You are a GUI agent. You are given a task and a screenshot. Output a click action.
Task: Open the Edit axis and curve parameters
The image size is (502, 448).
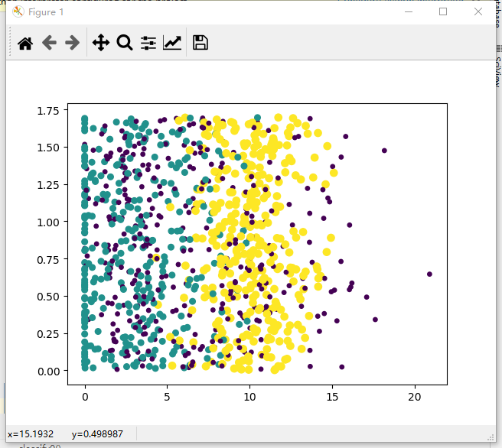(x=172, y=43)
